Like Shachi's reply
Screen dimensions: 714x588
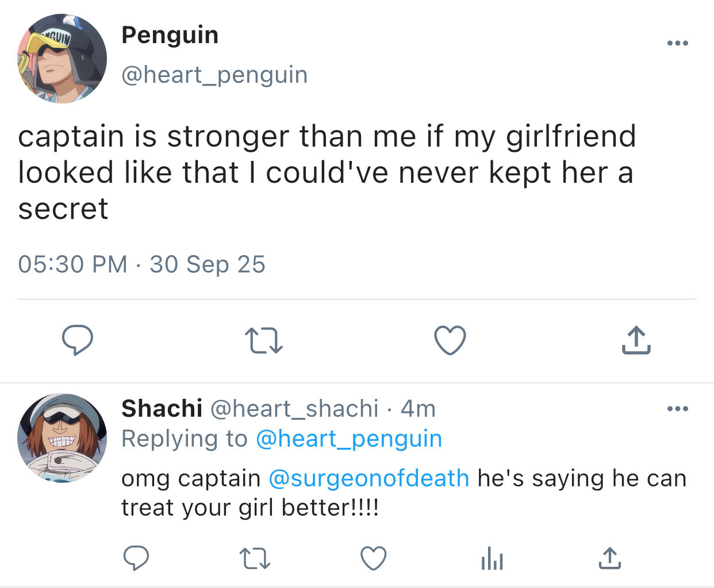[x=373, y=558]
